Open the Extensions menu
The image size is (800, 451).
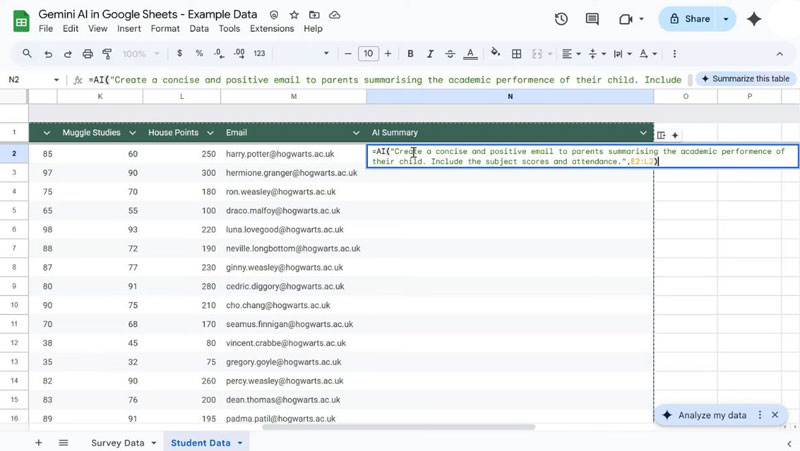271,29
